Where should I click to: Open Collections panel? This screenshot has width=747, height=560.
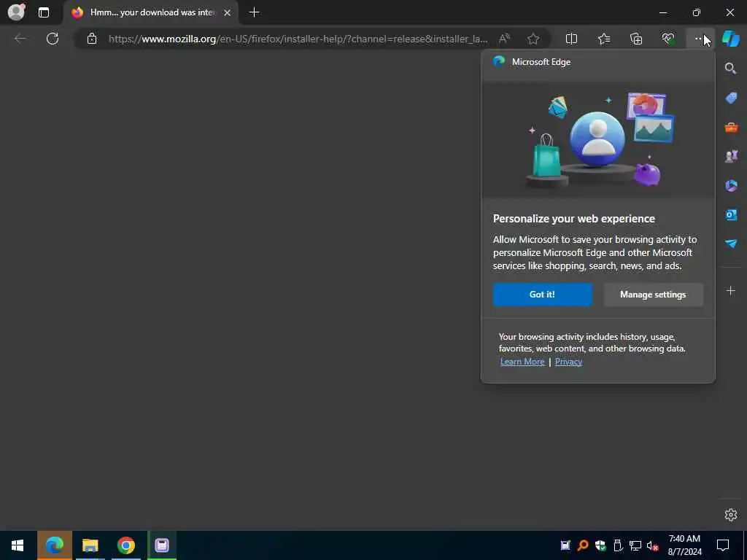[636, 39]
